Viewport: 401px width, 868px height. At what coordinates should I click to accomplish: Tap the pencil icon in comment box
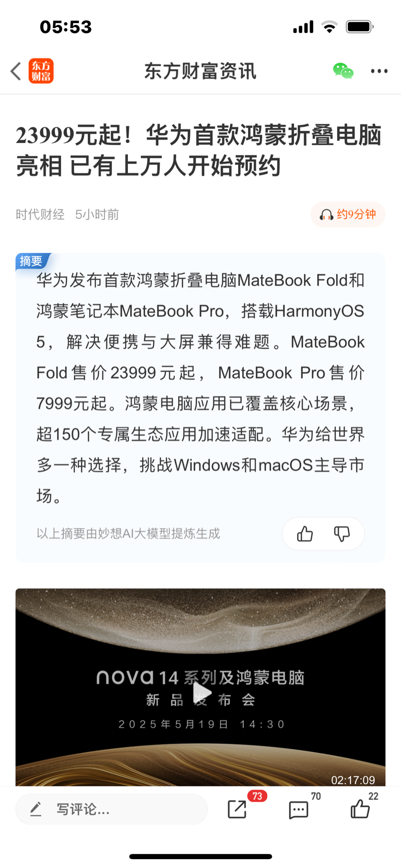pyautogui.click(x=36, y=809)
